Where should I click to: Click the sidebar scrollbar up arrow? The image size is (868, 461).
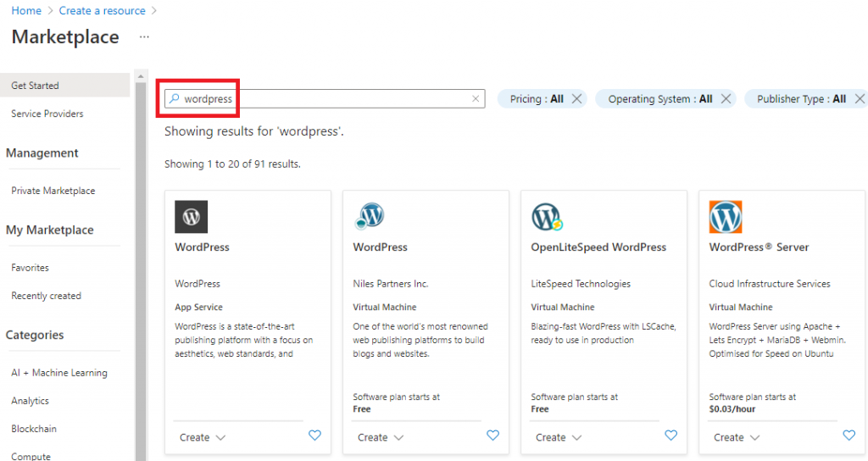click(x=141, y=75)
